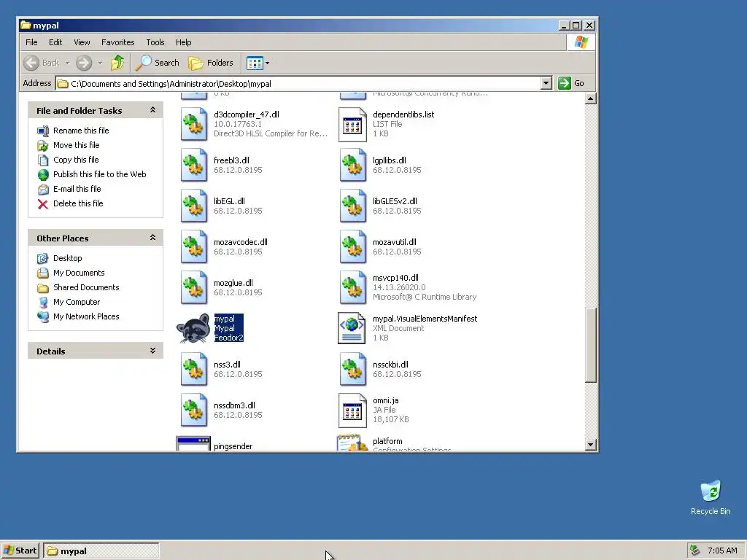Open the Help menu
This screenshot has width=747, height=560.
point(183,42)
